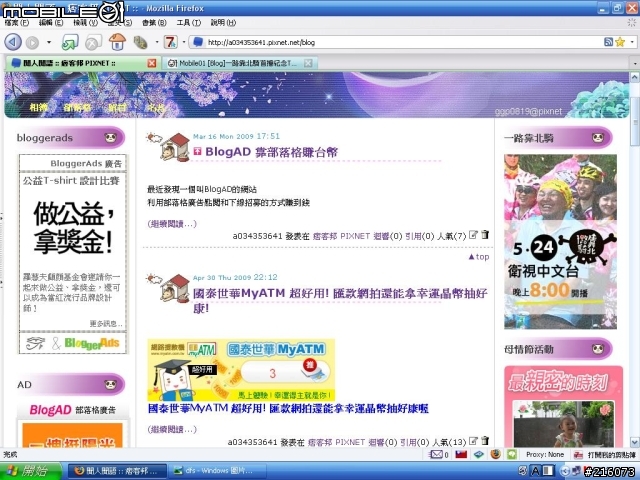Click the page scrollbar up arrow
The width and height of the screenshot is (640, 480).
click(x=635, y=77)
